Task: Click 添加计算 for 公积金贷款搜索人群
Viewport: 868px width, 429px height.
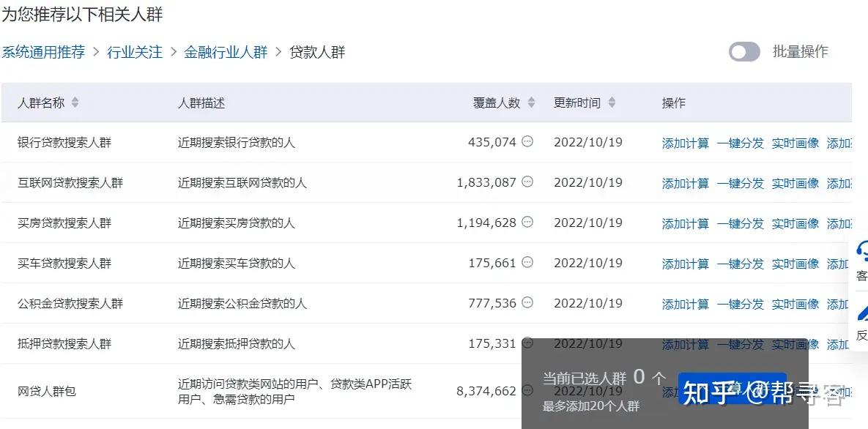Action: pos(686,304)
